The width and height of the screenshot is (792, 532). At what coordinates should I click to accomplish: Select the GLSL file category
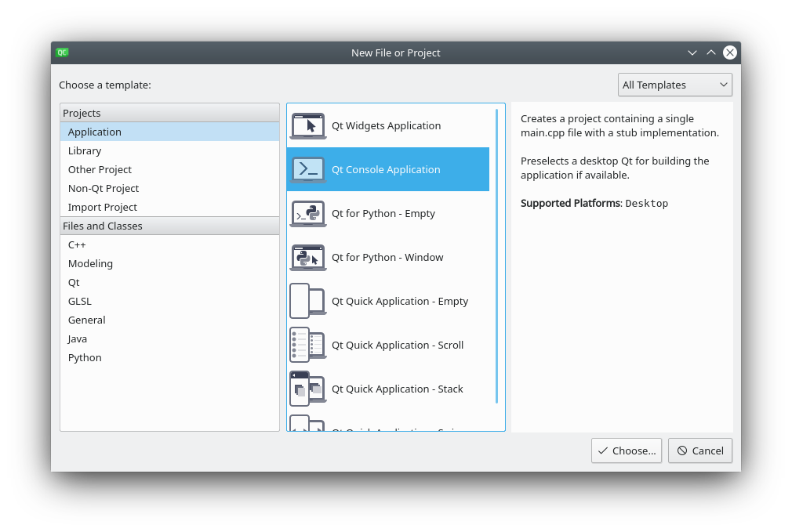(x=80, y=301)
